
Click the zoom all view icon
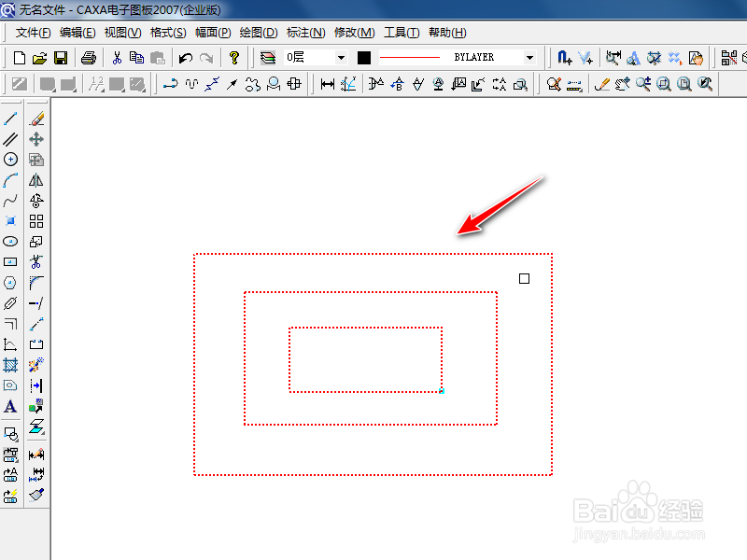[x=684, y=84]
